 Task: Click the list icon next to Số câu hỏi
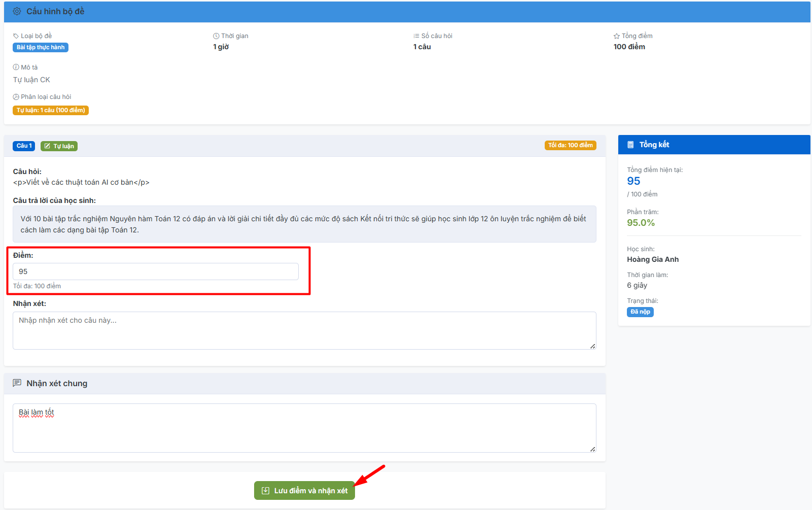416,36
